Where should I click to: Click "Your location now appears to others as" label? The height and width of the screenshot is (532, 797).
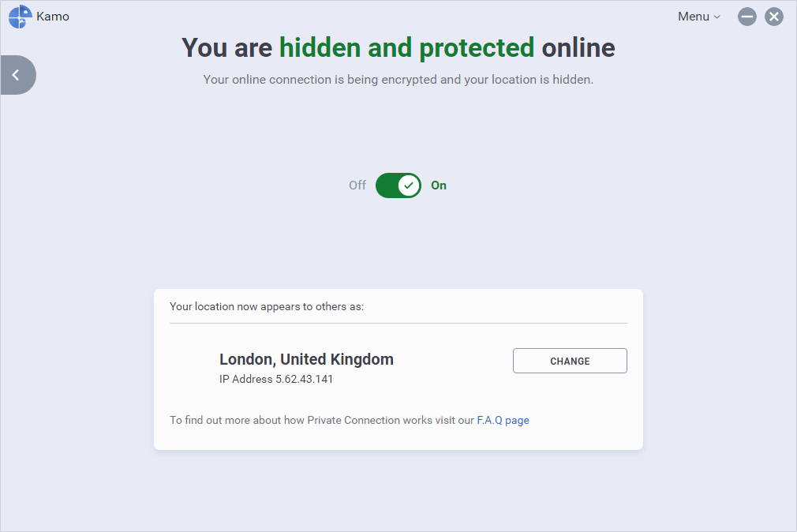[267, 306]
